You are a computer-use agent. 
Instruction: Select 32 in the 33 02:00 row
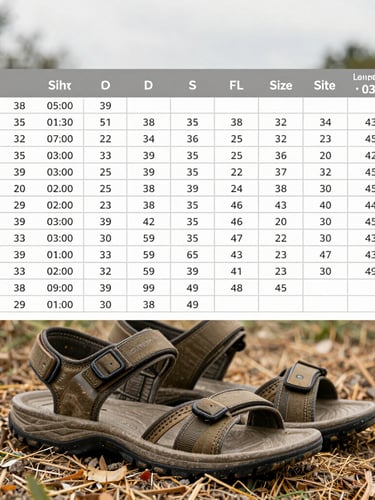pos(105,271)
